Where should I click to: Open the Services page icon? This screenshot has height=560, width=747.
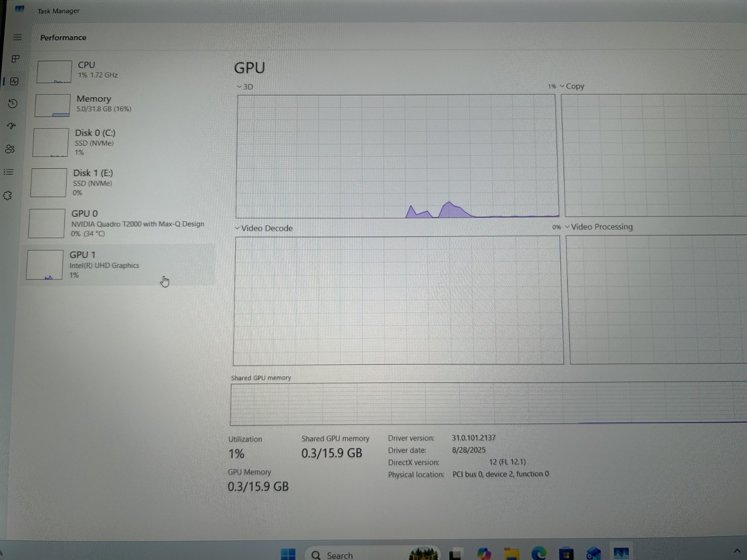pos(7,196)
